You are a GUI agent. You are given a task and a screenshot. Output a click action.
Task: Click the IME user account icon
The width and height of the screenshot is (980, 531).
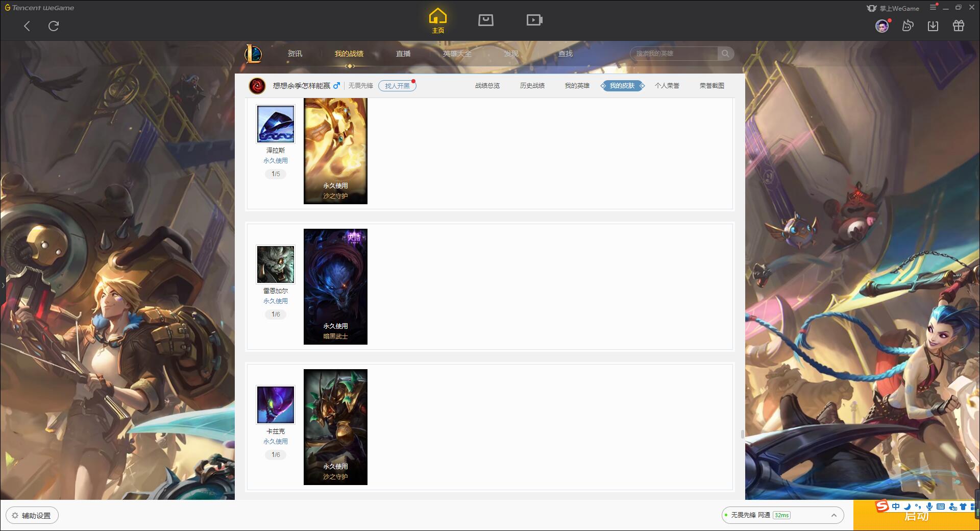(x=952, y=506)
